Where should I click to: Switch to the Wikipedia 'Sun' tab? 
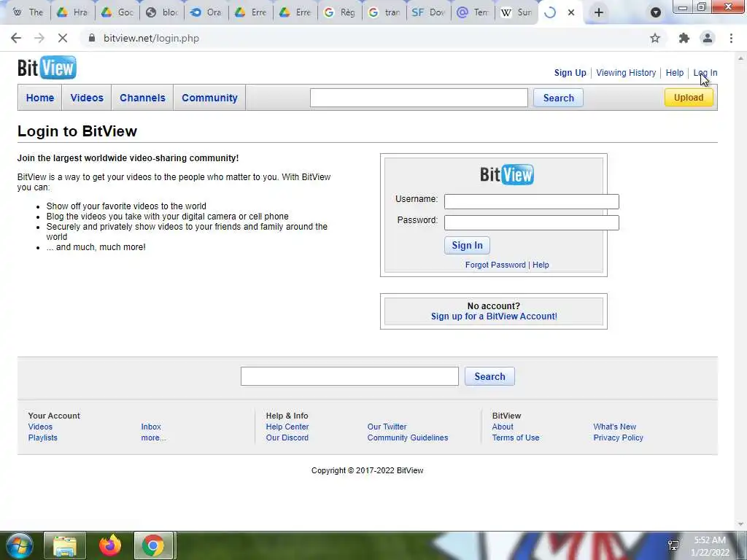pyautogui.click(x=516, y=12)
